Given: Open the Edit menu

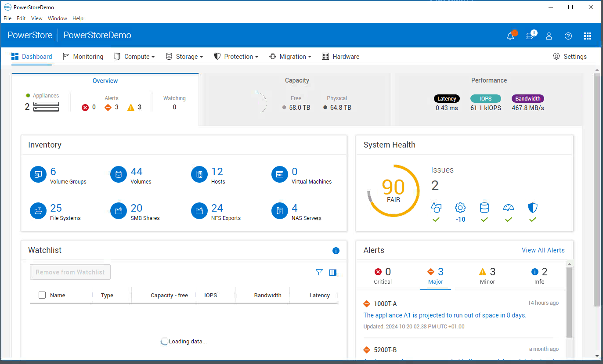Looking at the screenshot, I should click(21, 18).
